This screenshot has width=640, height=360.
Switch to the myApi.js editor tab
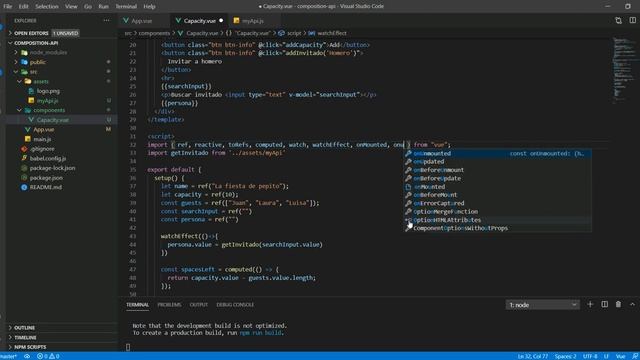[x=252, y=21]
